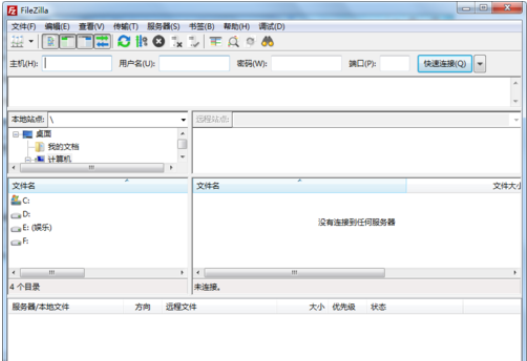Cancel the current operation
This screenshot has height=361, width=527.
[159, 41]
